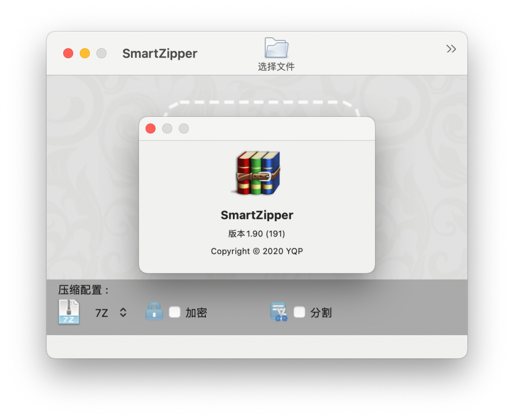Click the Copyright © 2020 YQP text
The image size is (514, 420).
(256, 251)
